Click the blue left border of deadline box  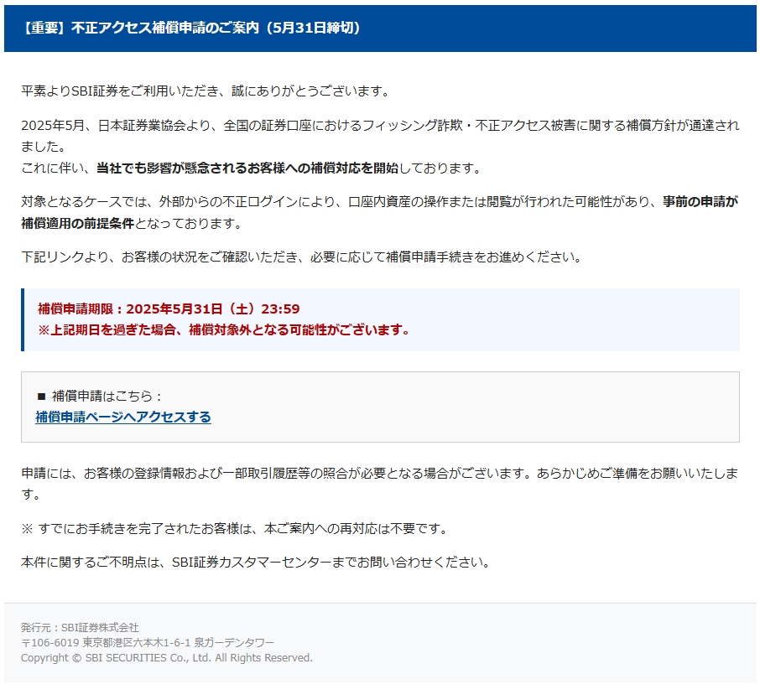point(23,319)
